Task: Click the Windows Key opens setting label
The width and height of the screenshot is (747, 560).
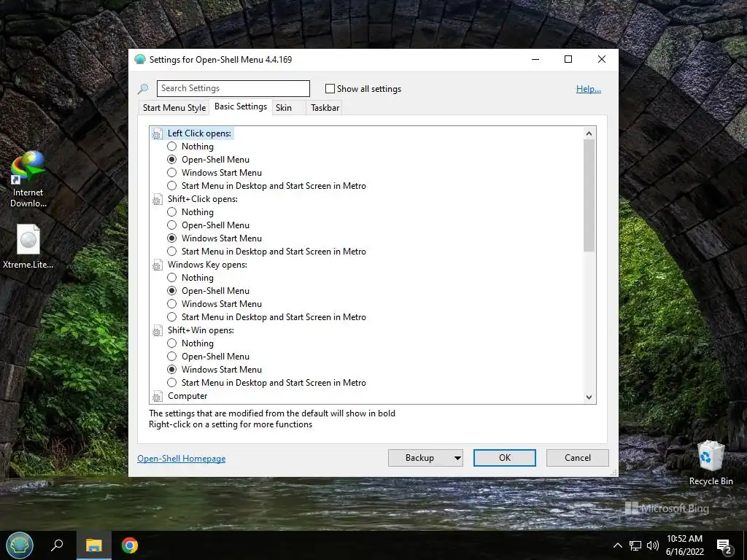Action: pyautogui.click(x=207, y=265)
